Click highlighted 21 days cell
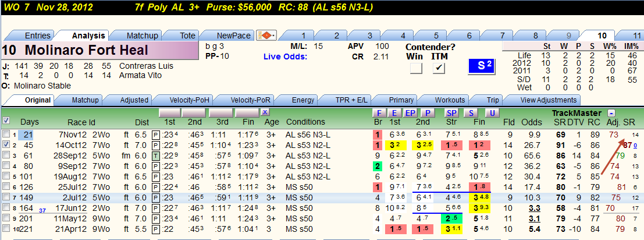 pyautogui.click(x=26, y=135)
